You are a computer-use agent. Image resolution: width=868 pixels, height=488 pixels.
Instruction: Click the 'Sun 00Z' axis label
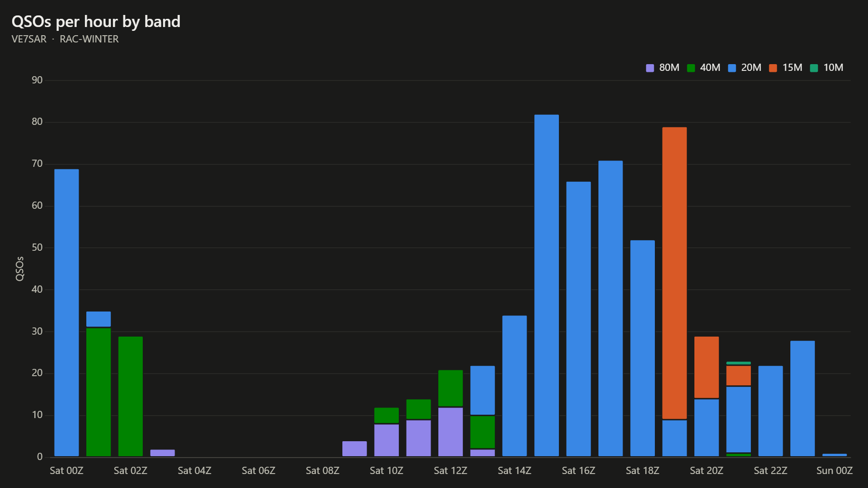click(834, 471)
